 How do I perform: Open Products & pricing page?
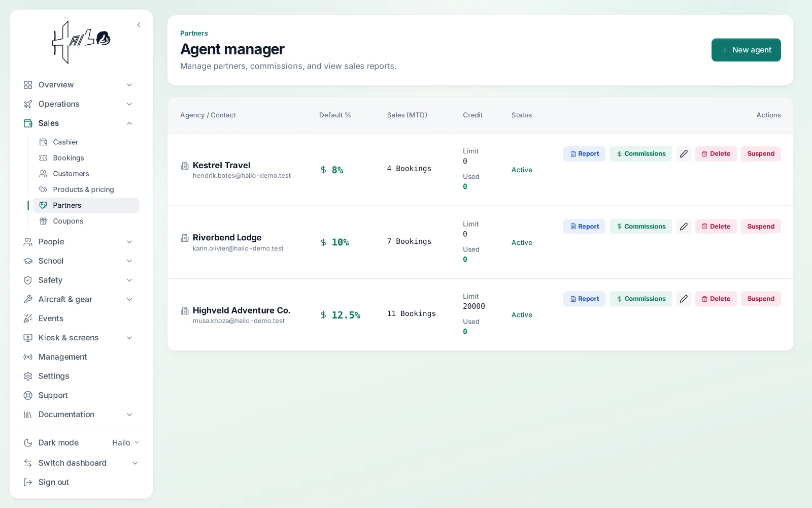(x=86, y=189)
